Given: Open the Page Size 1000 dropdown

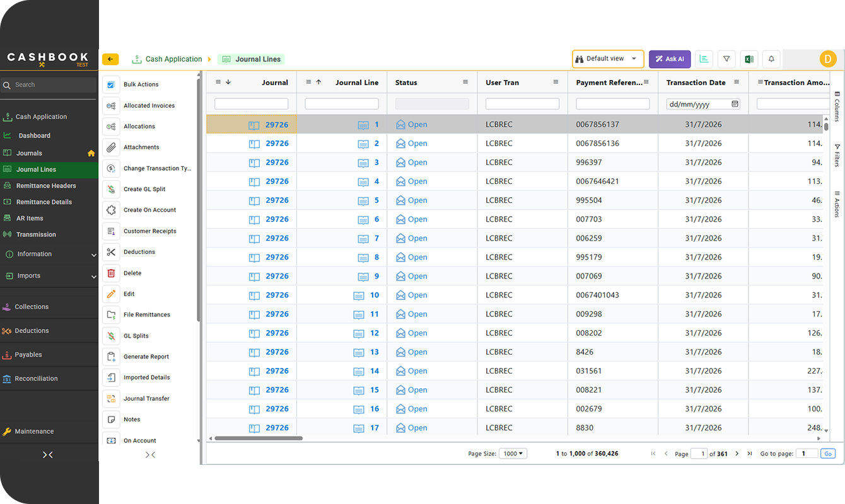Looking at the screenshot, I should point(513,454).
